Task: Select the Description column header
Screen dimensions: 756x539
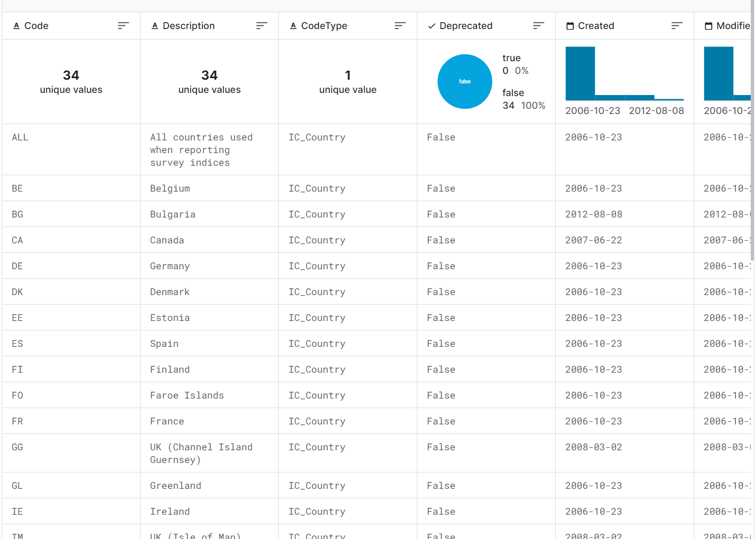Action: [210, 26]
